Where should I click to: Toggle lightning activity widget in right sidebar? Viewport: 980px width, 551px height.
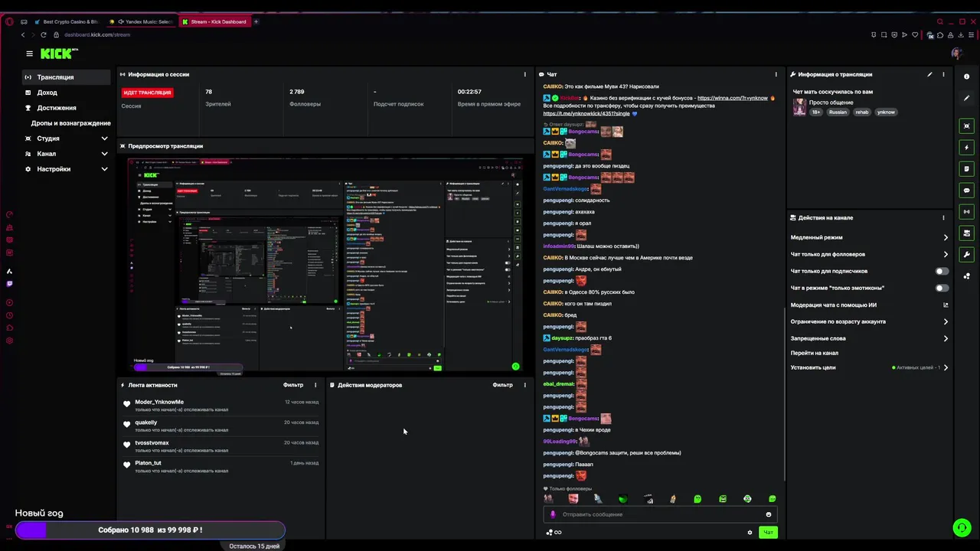click(x=967, y=147)
